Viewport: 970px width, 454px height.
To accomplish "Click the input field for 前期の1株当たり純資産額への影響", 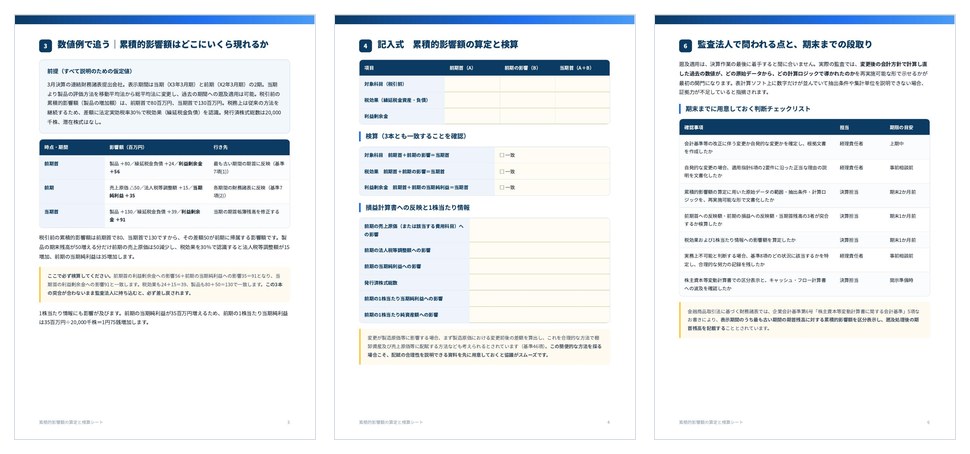I will [539, 314].
